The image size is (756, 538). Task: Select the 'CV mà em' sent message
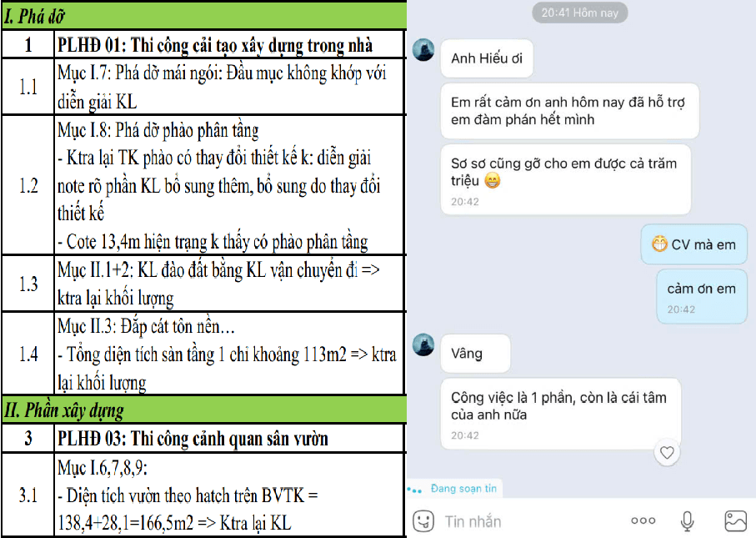pos(693,244)
